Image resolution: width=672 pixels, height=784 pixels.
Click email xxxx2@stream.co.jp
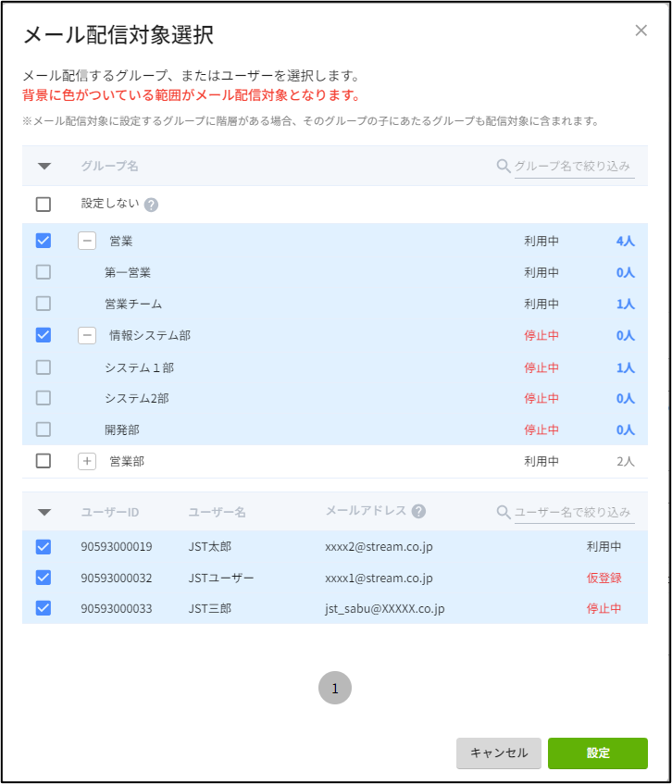[379, 547]
